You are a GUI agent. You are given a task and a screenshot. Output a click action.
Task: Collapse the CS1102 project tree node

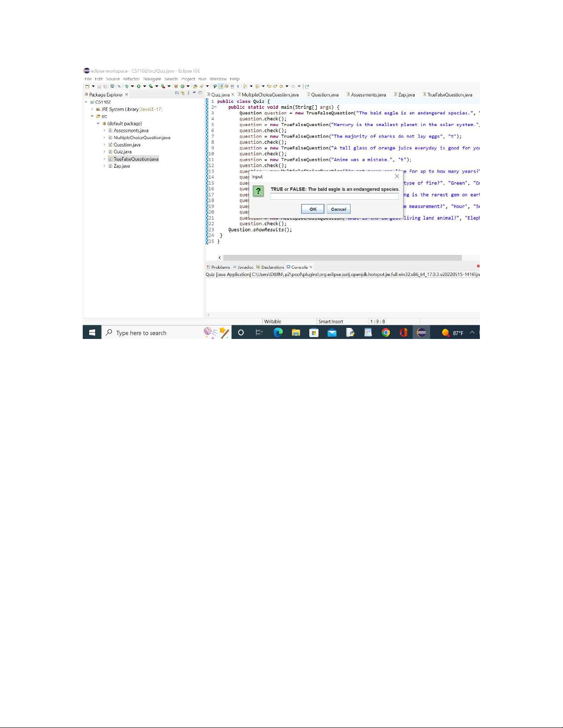(x=86, y=102)
